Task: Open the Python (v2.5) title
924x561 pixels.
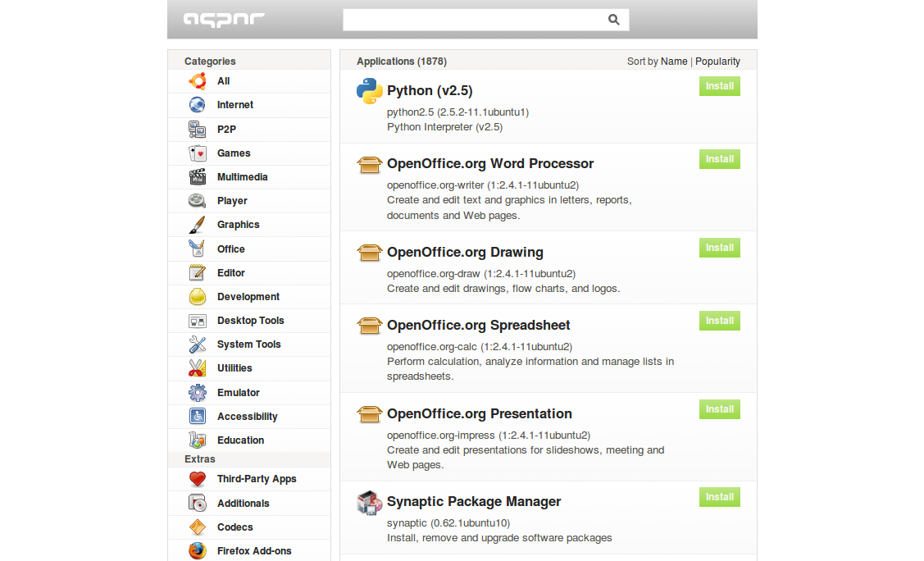Action: (430, 91)
